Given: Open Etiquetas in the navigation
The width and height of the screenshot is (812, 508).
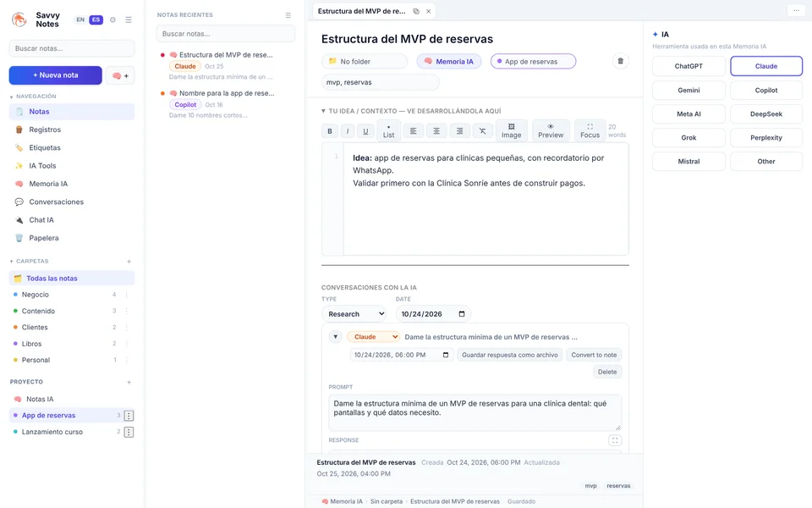Looking at the screenshot, I should [x=71, y=147].
